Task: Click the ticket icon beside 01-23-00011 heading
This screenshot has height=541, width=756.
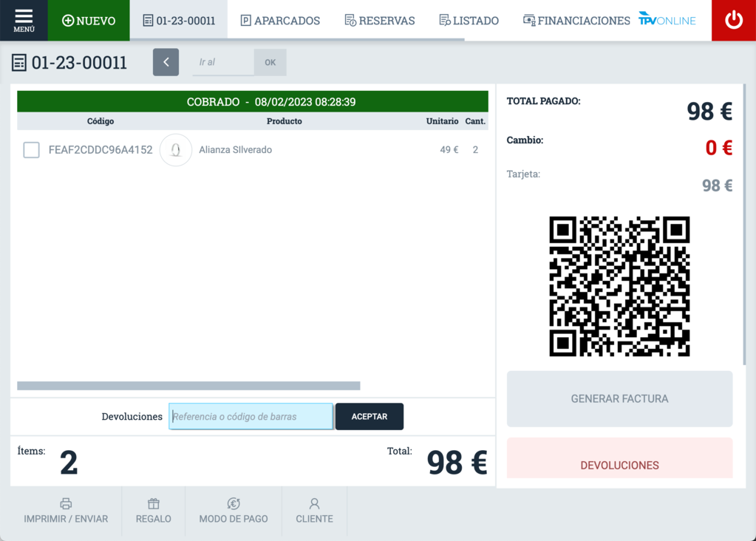Action: tap(18, 63)
